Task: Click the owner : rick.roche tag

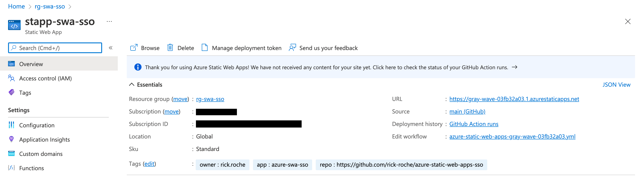Action: pos(223,165)
